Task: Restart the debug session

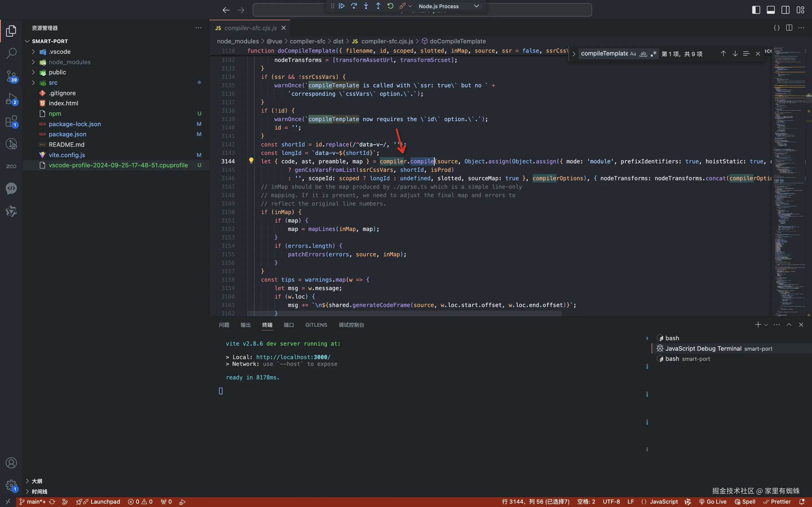Action: coord(390,6)
